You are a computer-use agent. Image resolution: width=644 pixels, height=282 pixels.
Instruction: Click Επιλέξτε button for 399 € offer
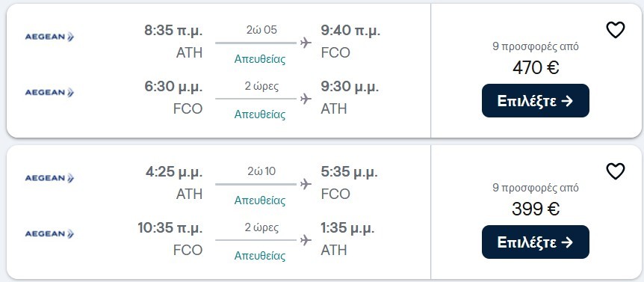(x=535, y=242)
